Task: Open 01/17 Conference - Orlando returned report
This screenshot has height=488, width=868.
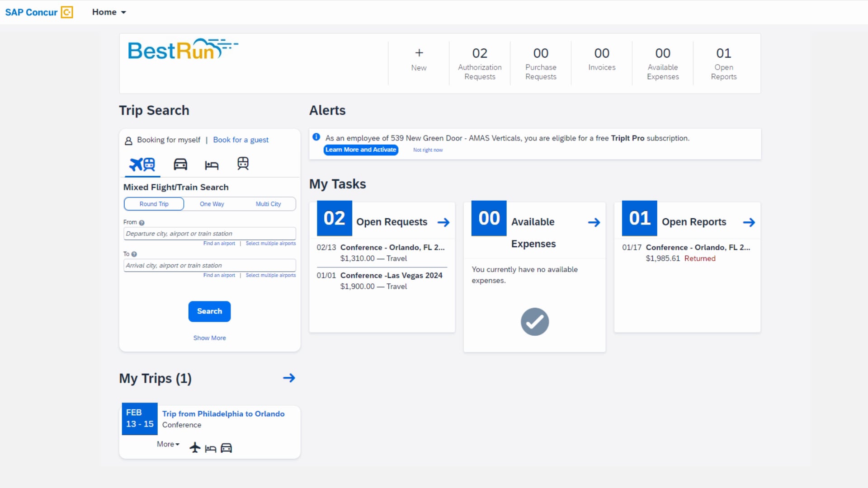Action: (686, 253)
